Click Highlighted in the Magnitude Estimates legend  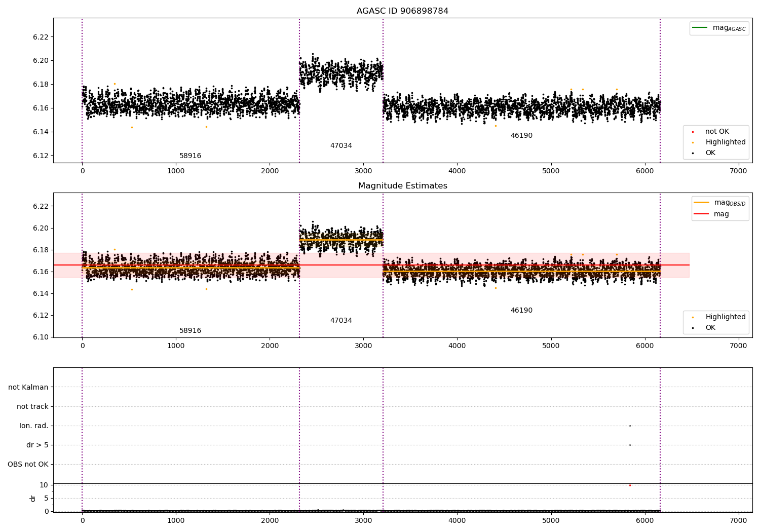click(x=719, y=317)
